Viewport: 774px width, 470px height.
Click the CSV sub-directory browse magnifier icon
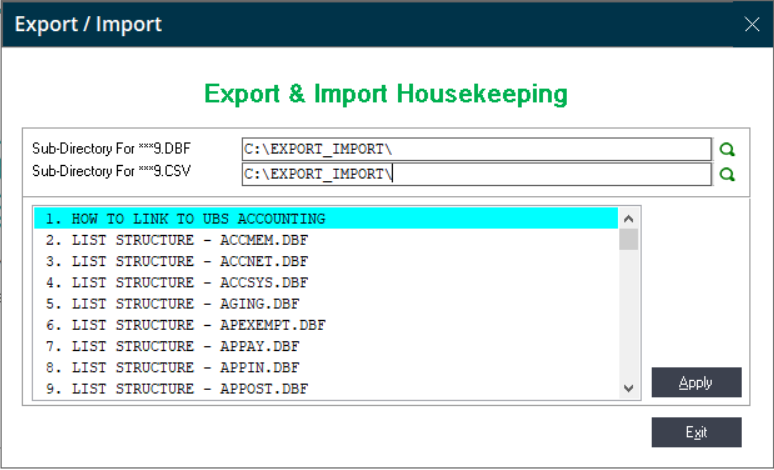(x=728, y=174)
